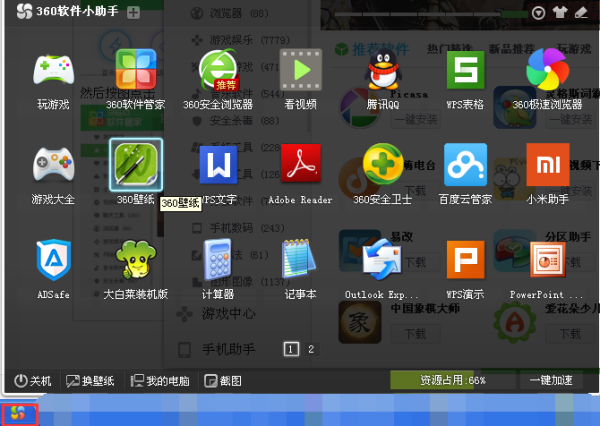Click 一键加速 speed-up button

551,380
